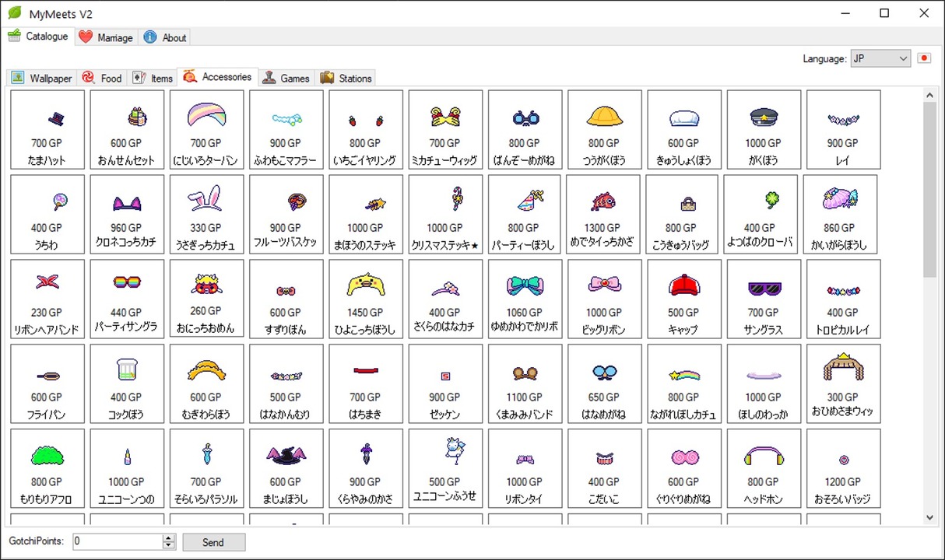Select the おにっちおめん demon mask

pyautogui.click(x=207, y=299)
